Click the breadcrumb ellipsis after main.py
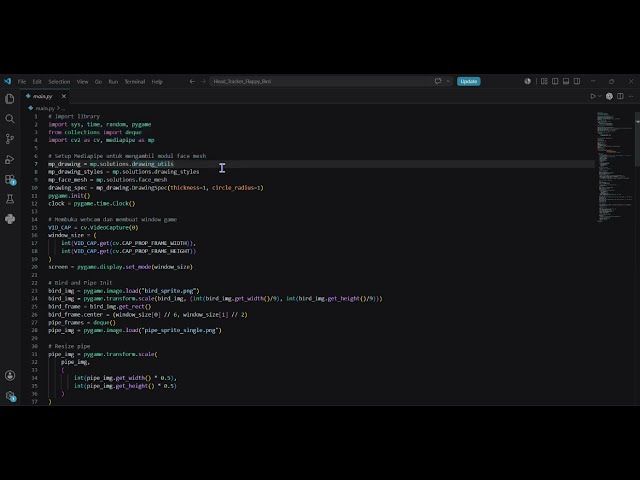640x480 pixels. tap(63, 108)
